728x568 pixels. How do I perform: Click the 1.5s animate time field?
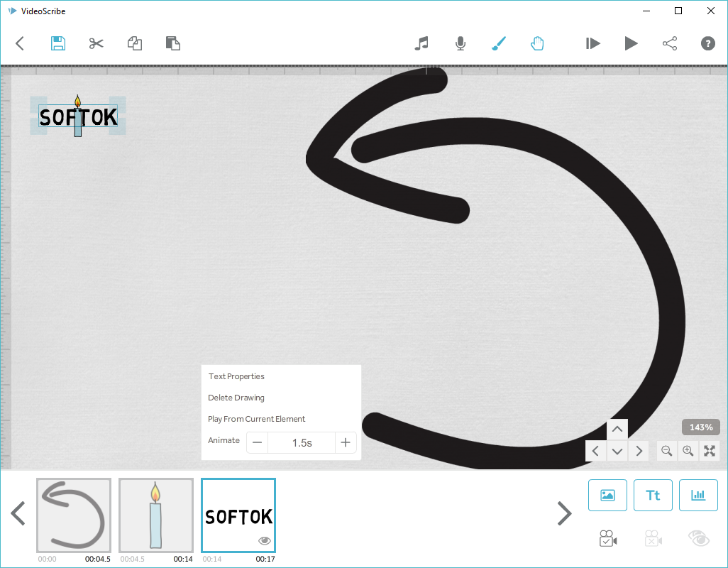[x=302, y=442]
